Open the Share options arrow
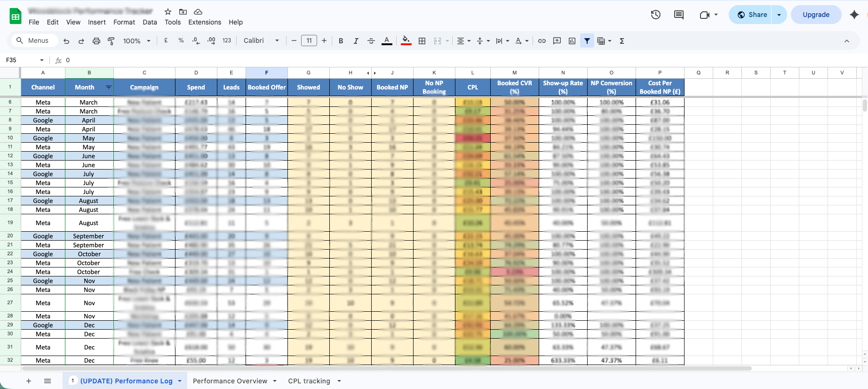This screenshot has height=389, width=868. coord(779,15)
